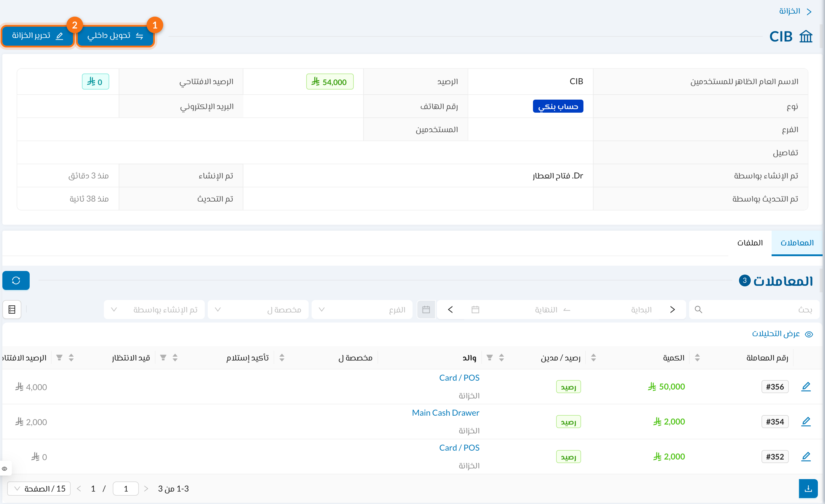Open the الخزانة breadcrumb link

pyautogui.click(x=789, y=11)
